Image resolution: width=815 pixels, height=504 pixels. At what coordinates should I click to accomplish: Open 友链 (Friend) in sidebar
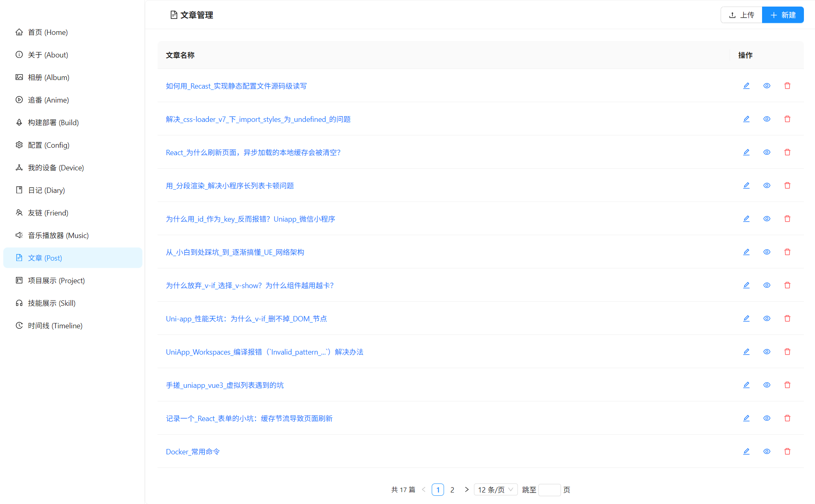(x=73, y=213)
